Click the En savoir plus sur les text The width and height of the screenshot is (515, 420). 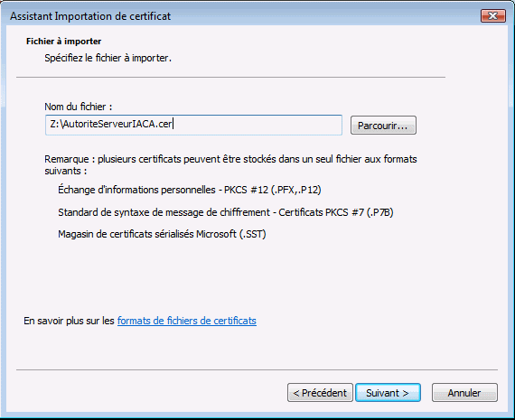pos(69,321)
